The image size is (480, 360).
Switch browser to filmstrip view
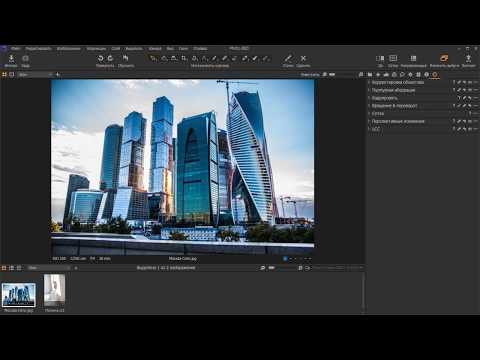[x=19, y=268]
